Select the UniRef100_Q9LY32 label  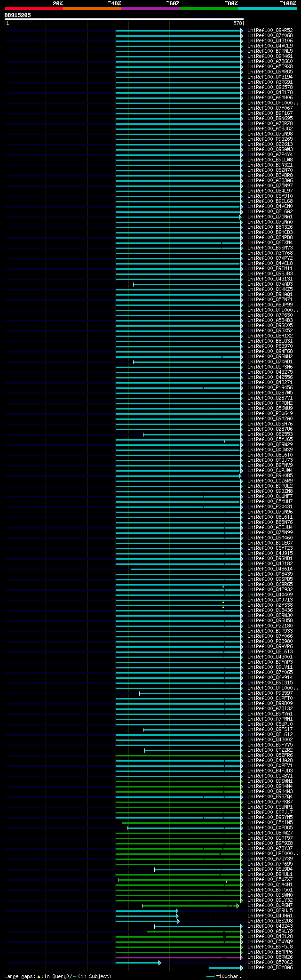point(270,900)
